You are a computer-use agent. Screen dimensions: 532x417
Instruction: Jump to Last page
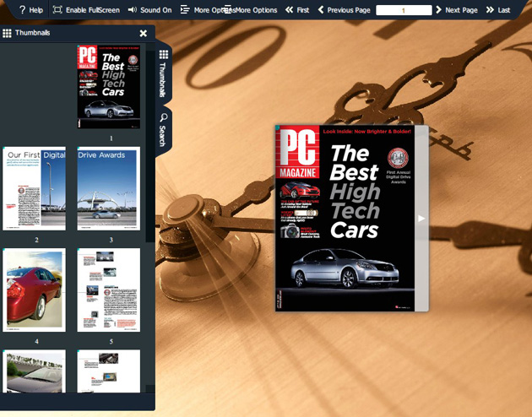[x=498, y=10]
